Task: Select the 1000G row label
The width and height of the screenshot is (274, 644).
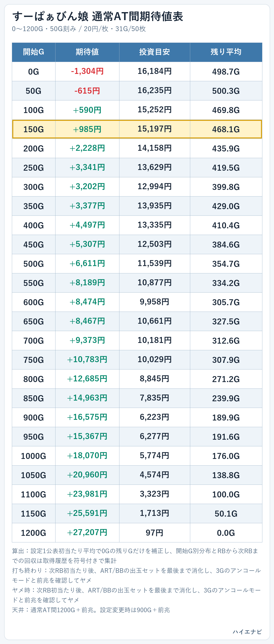Action: coord(34,456)
